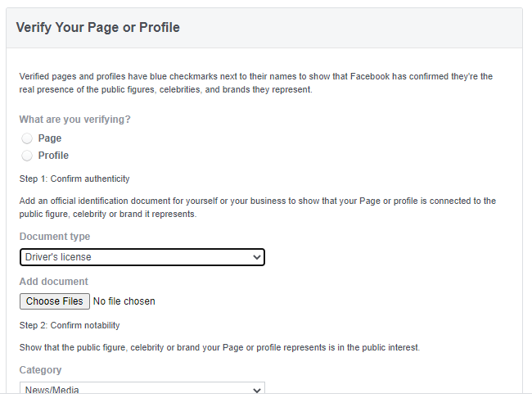Click the "Step 2: Confirm notability" text
This screenshot has width=532, height=398.
pyautogui.click(x=70, y=326)
